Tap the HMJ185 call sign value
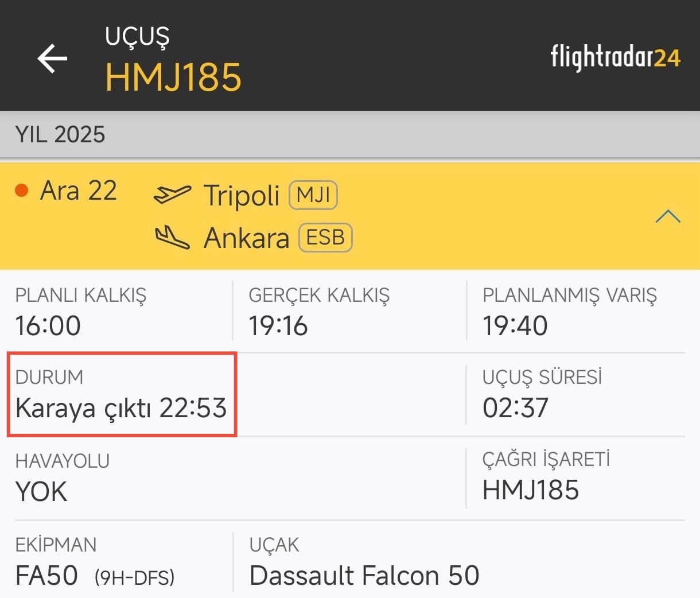The height and width of the screenshot is (598, 700). 530,490
